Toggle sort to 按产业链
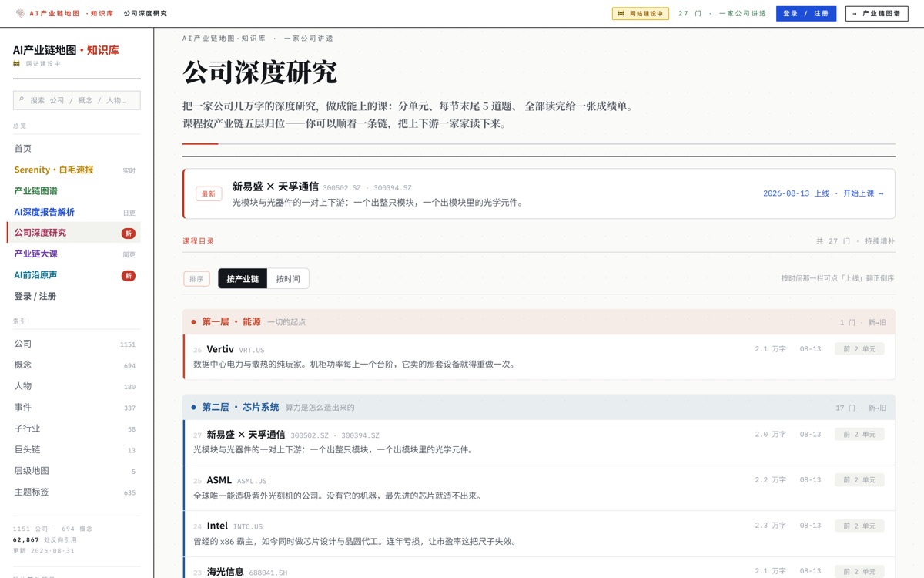 (243, 278)
